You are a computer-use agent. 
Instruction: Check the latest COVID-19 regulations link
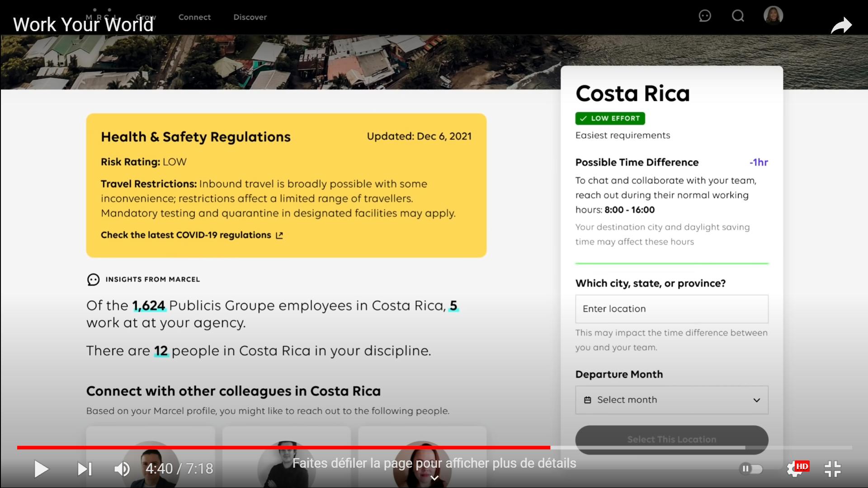186,235
